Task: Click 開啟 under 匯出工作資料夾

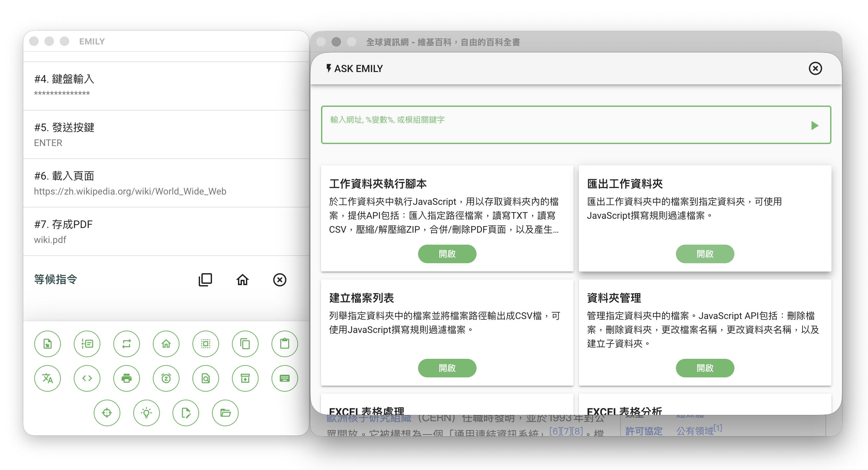Action: coord(705,254)
